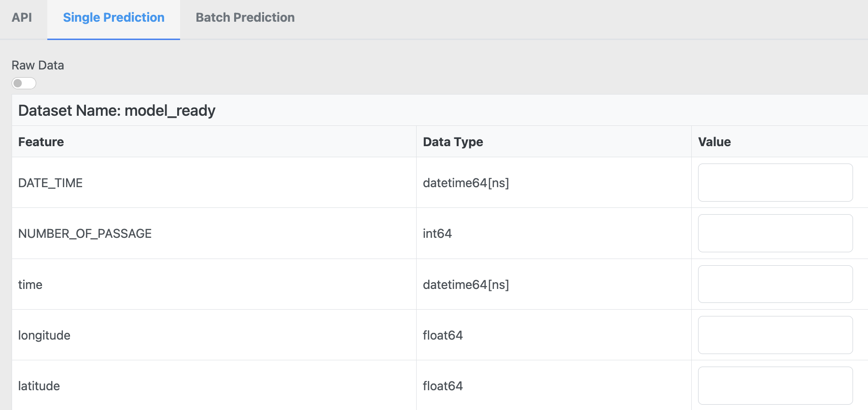
Task: Click the DATE_TIME value input field
Action: pyautogui.click(x=775, y=183)
